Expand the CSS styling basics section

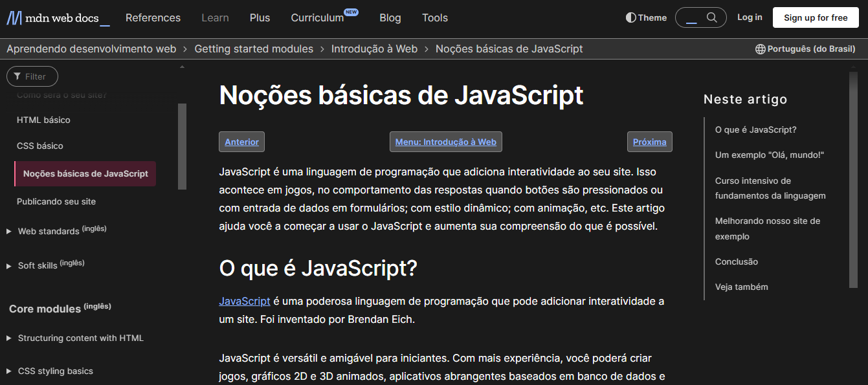9,371
